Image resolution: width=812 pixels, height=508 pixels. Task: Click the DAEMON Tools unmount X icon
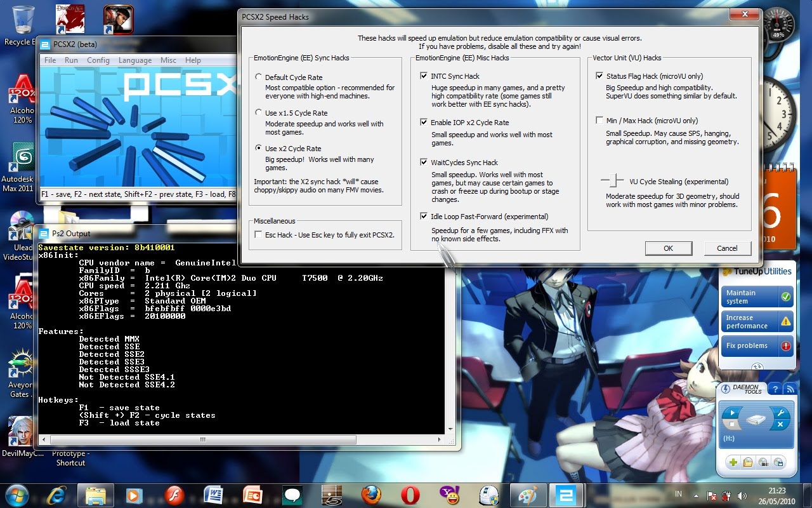coord(781,424)
